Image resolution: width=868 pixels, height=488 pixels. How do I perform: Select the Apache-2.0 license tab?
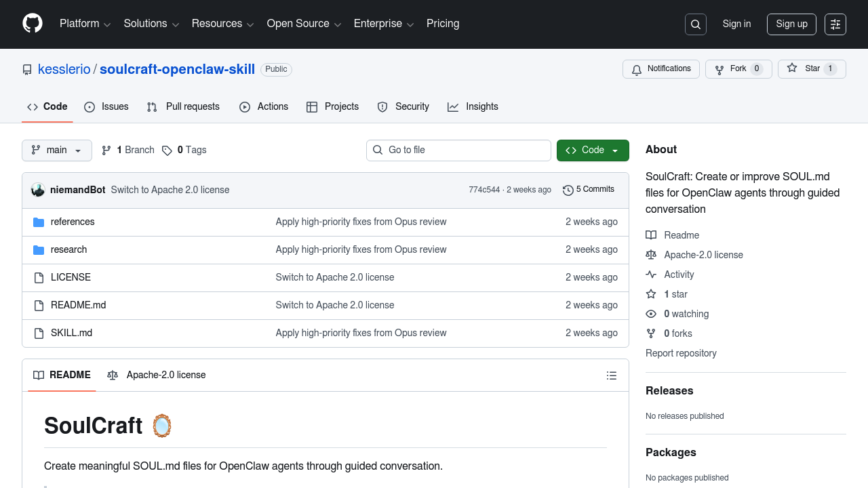click(x=157, y=375)
